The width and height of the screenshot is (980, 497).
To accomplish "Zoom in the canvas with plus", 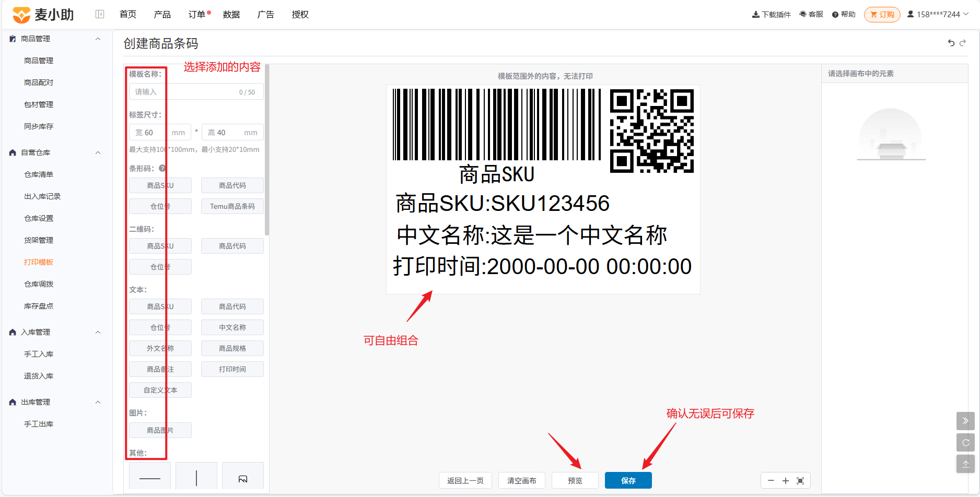I will 786,481.
